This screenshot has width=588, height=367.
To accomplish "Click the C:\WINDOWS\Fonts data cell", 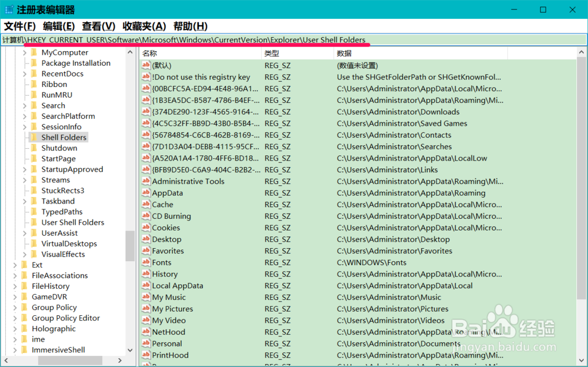I will pos(372,262).
